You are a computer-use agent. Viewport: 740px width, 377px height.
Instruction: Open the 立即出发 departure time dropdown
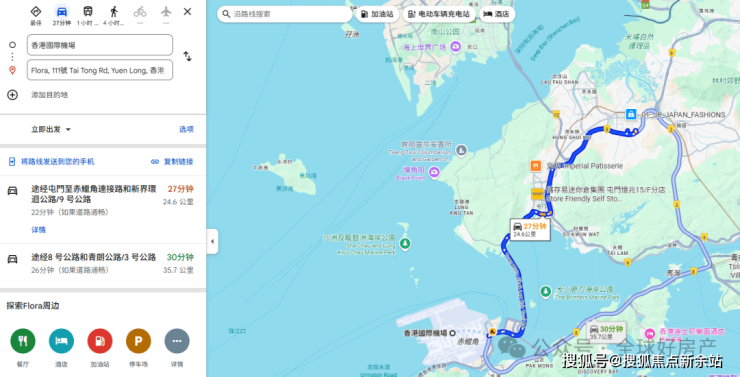(51, 129)
